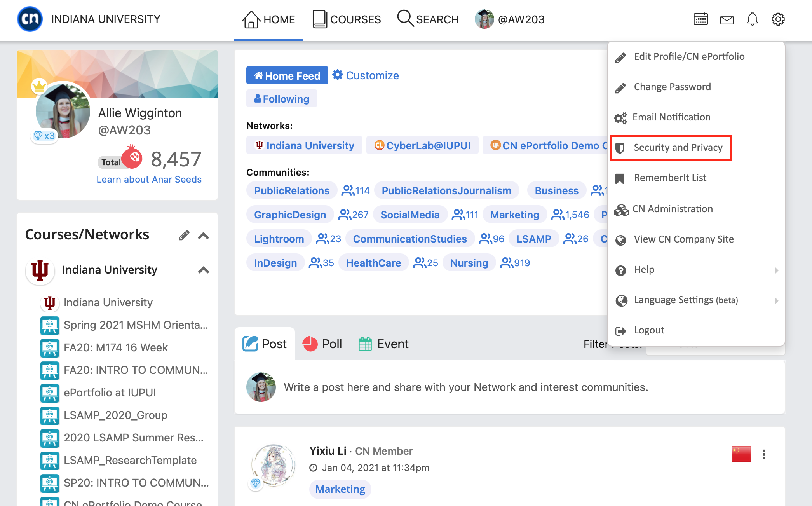Viewport: 812px width, 506px height.
Task: Click Learn about Anar Seeds link
Action: [149, 180]
